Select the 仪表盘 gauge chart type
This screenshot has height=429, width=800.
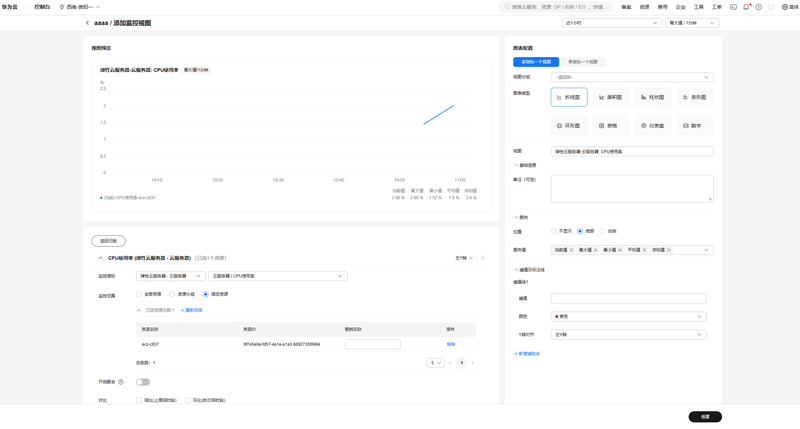tap(653, 125)
